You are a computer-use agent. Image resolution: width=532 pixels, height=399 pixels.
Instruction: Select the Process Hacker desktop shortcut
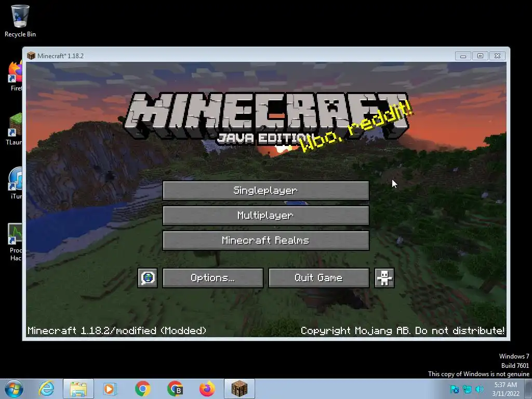(16, 242)
